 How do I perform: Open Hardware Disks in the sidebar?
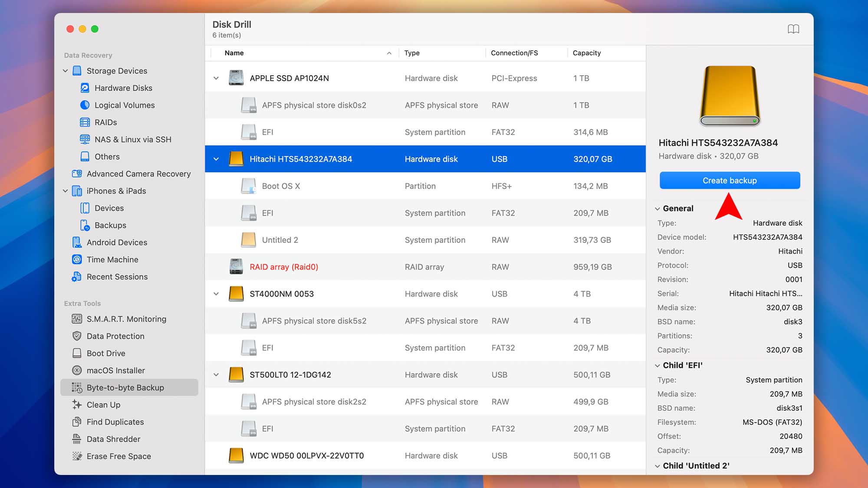(x=123, y=88)
